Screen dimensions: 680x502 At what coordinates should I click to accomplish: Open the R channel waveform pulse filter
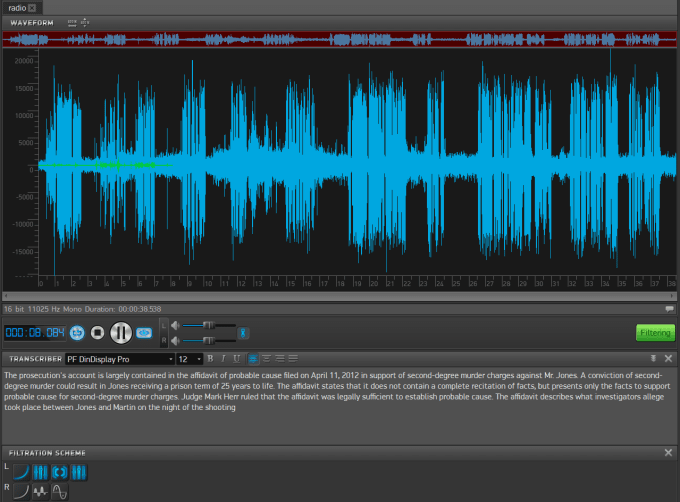coord(40,492)
